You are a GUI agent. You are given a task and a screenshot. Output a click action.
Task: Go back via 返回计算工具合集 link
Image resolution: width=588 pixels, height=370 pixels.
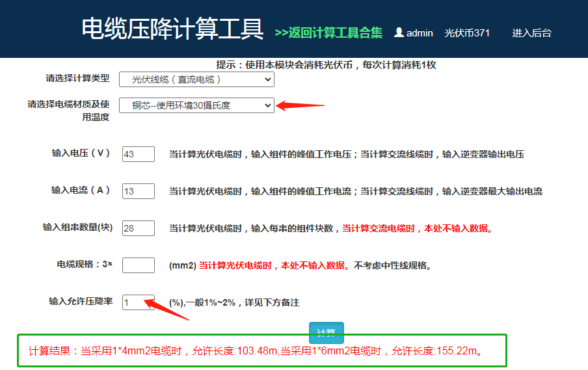click(x=328, y=33)
